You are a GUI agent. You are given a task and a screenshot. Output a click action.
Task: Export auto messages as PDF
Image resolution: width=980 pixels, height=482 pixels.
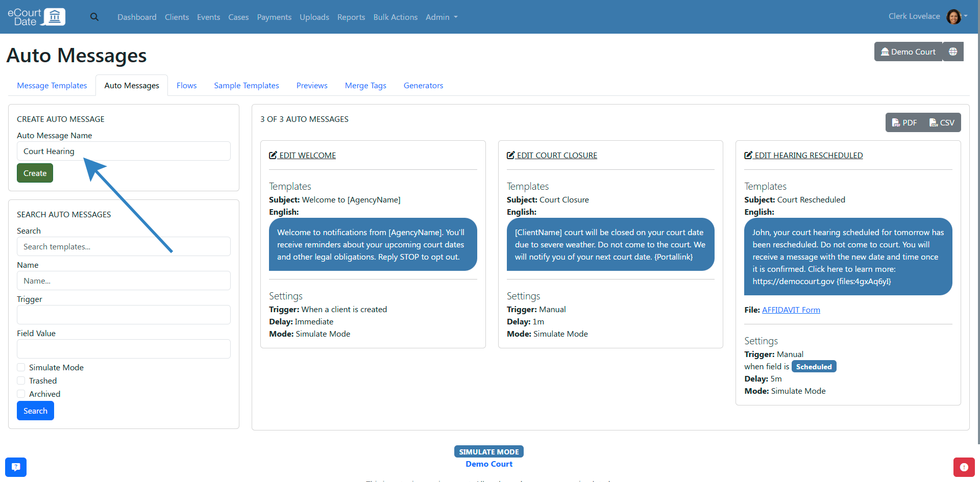point(904,122)
